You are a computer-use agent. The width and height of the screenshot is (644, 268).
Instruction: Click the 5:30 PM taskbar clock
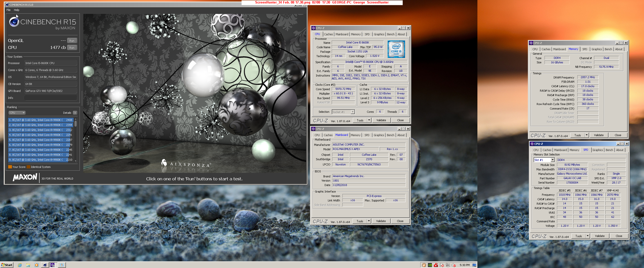tap(464, 265)
